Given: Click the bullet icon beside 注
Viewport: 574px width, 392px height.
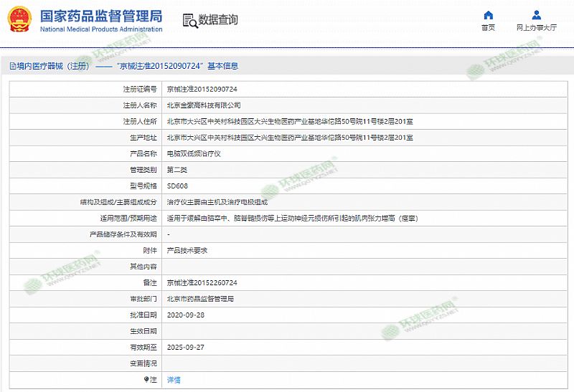Looking at the screenshot, I should pyautogui.click(x=146, y=379).
